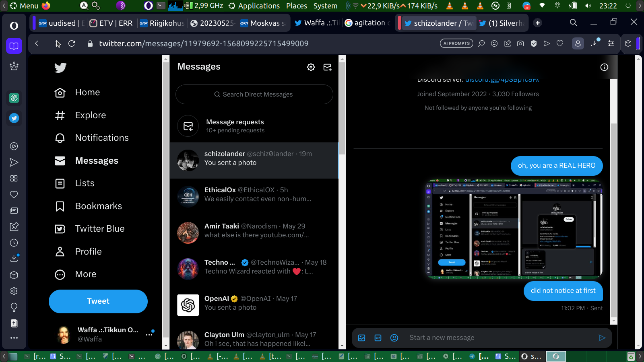
Task: Open direct message settings gear
Action: pyautogui.click(x=311, y=67)
